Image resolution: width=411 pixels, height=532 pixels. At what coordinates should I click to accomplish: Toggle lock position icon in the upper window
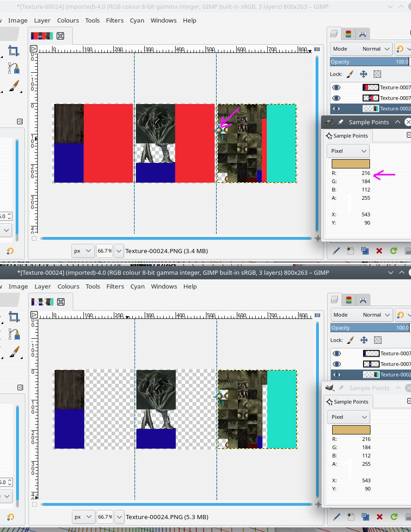coord(364,74)
